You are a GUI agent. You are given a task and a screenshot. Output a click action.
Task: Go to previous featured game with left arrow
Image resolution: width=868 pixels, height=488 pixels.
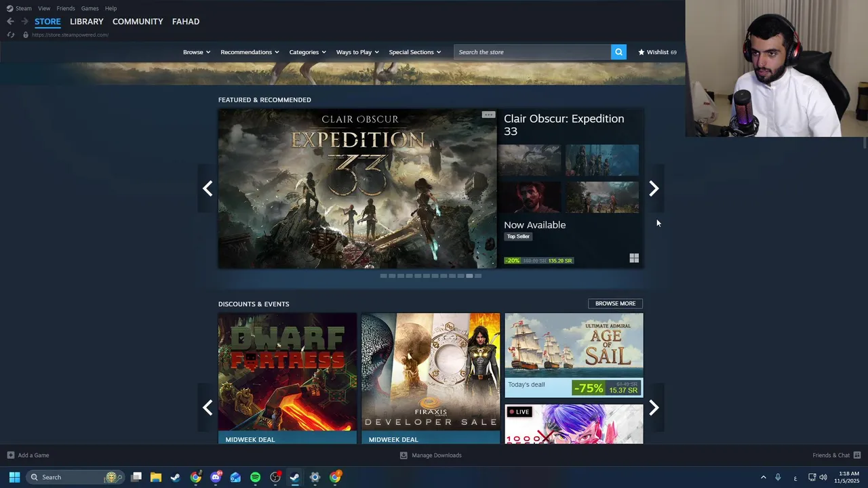[208, 188]
